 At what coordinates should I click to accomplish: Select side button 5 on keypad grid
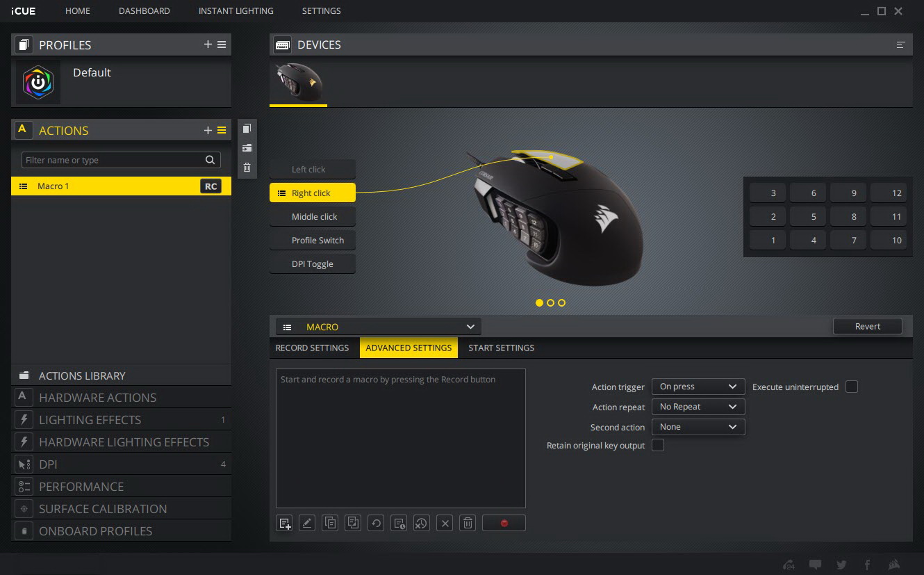[808, 217]
